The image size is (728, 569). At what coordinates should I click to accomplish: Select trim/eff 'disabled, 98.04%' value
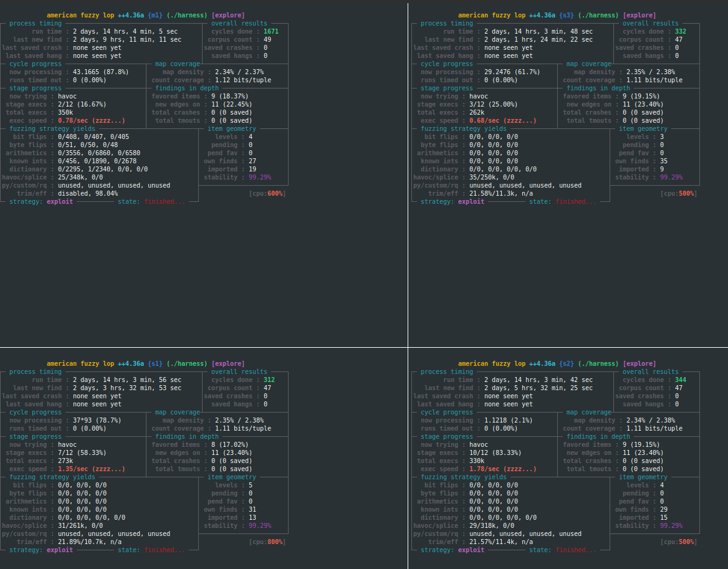point(88,194)
